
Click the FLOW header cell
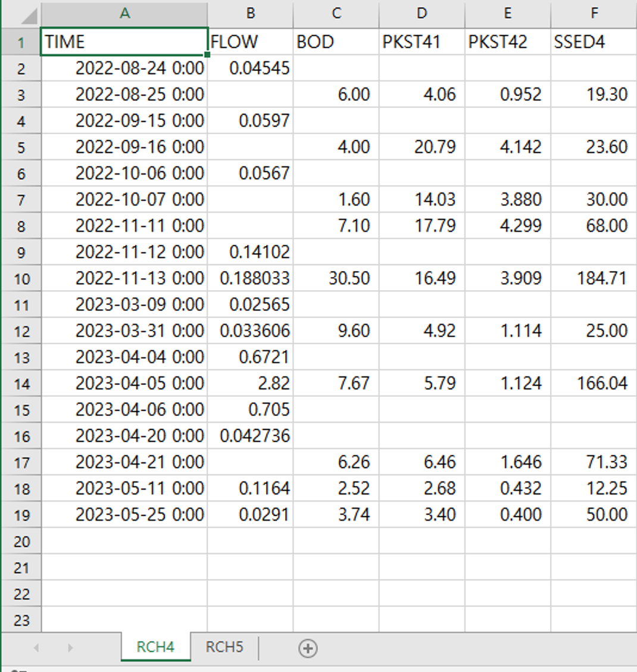pyautogui.click(x=251, y=42)
